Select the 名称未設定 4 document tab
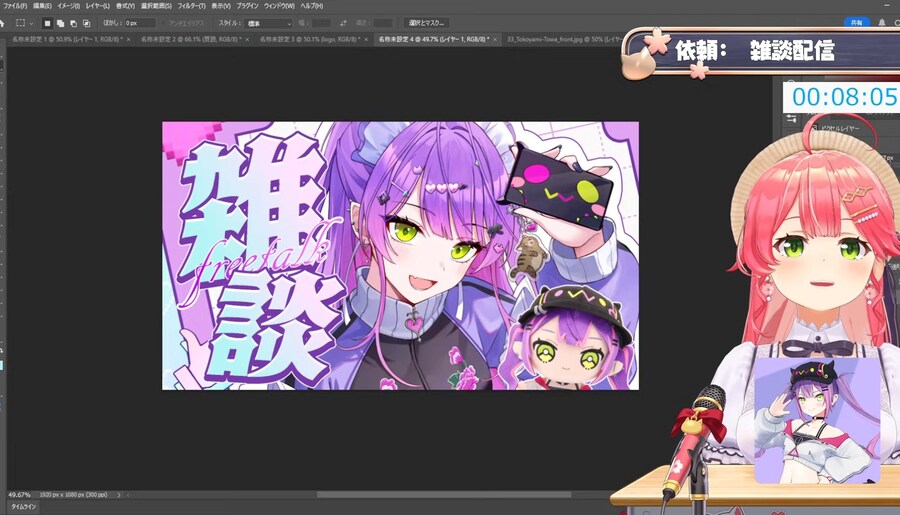Image resolution: width=900 pixels, height=515 pixels. (x=434, y=39)
